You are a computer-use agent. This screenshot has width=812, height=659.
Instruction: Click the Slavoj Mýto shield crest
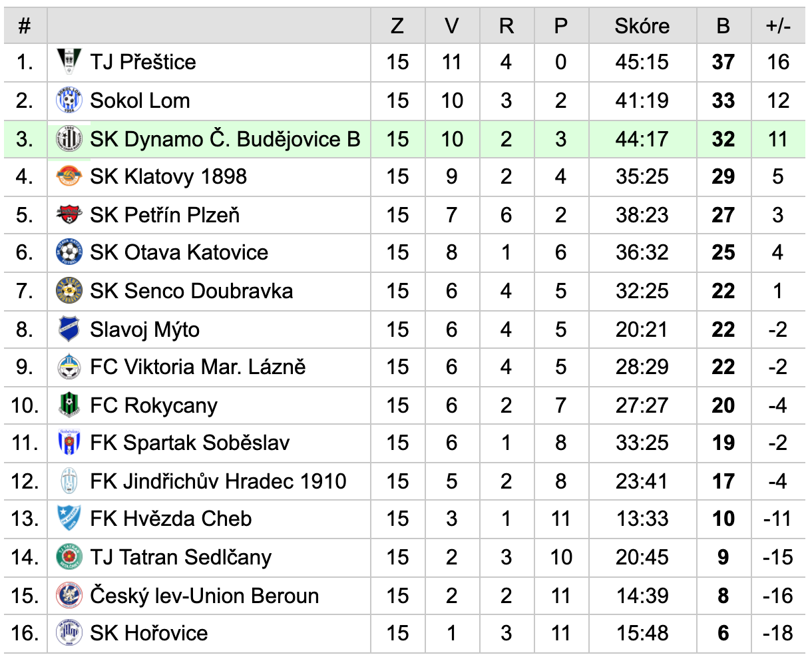click(69, 329)
